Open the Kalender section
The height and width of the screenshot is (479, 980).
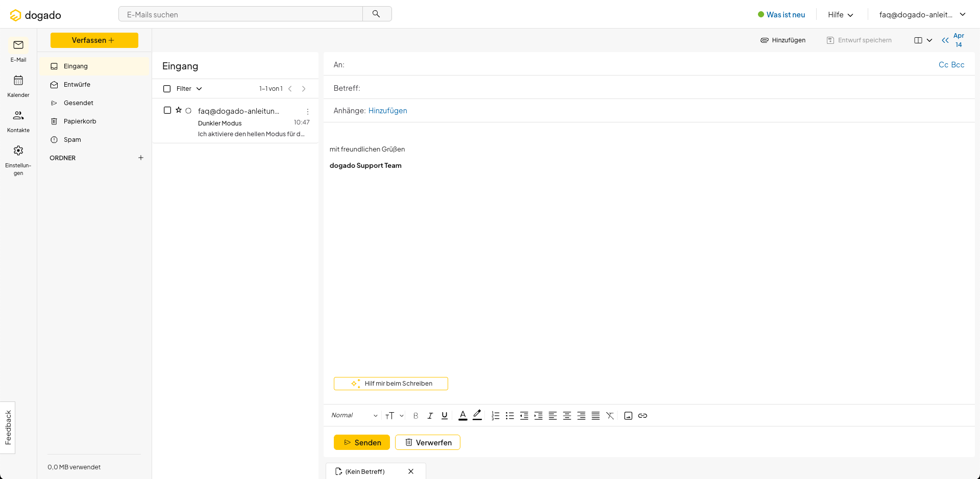pos(18,86)
